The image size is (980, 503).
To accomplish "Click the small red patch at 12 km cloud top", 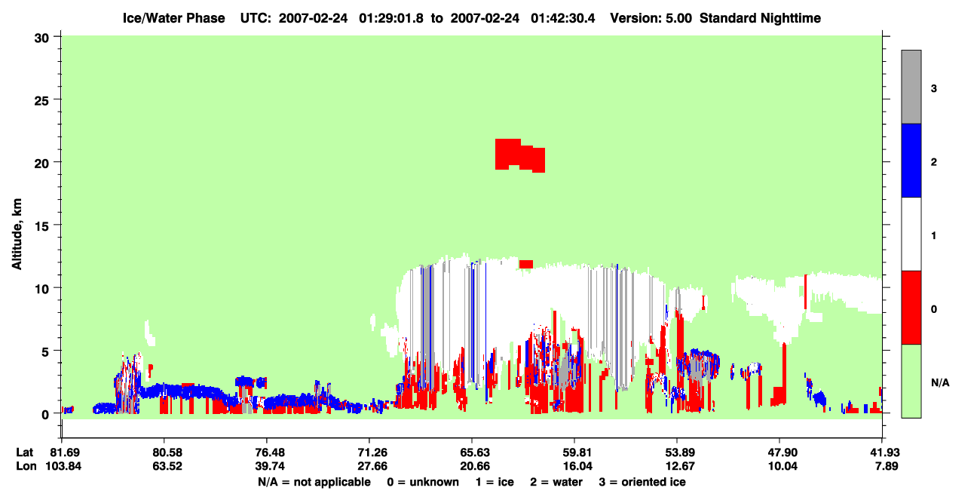I will click(526, 264).
